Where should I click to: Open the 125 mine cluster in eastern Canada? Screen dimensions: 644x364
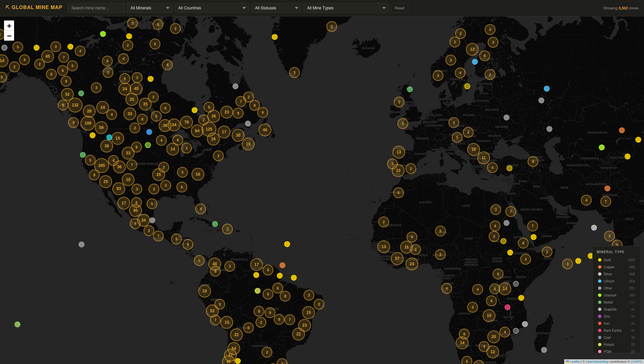coord(209,129)
